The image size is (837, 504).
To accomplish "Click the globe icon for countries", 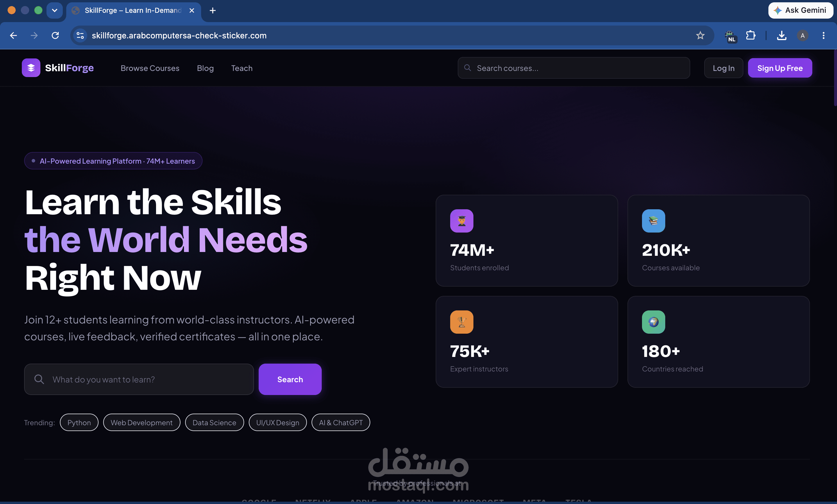I will coord(653,322).
